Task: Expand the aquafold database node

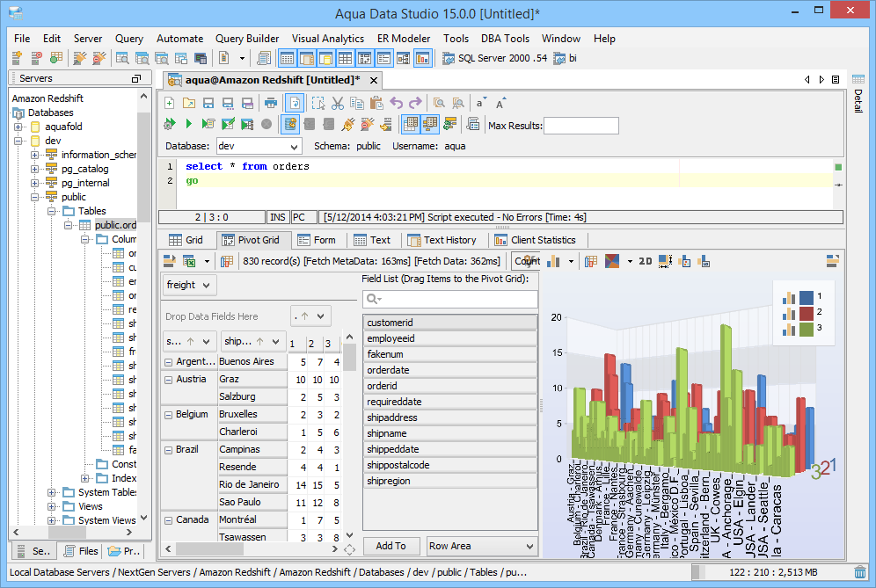Action: (18, 127)
